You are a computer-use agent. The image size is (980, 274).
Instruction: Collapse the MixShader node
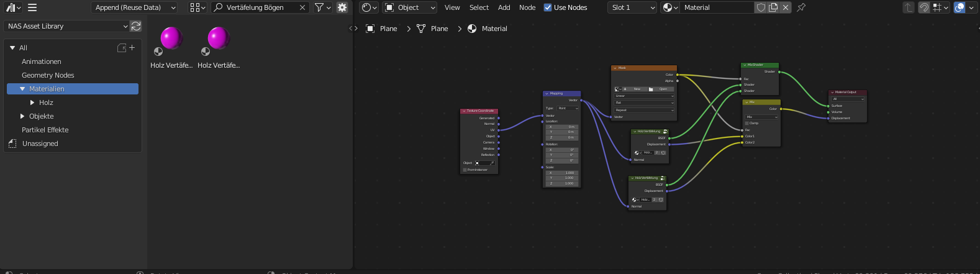(x=745, y=65)
